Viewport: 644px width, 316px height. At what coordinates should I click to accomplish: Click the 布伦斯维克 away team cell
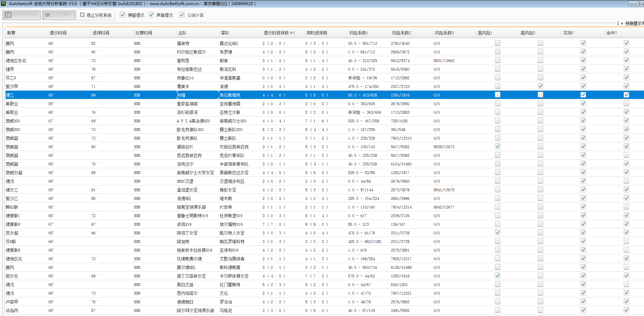coord(230,95)
